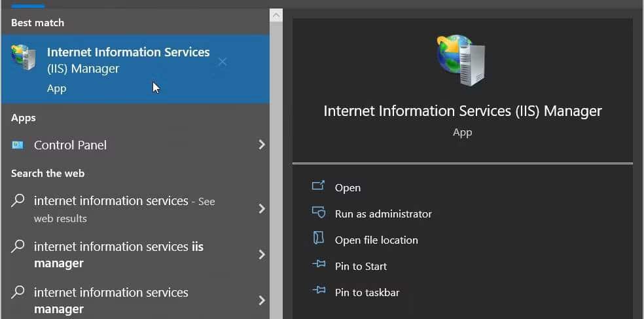Image resolution: width=644 pixels, height=319 pixels.
Task: Click magnifier icon beside 'internet information services iis manager'
Action: coord(18,246)
